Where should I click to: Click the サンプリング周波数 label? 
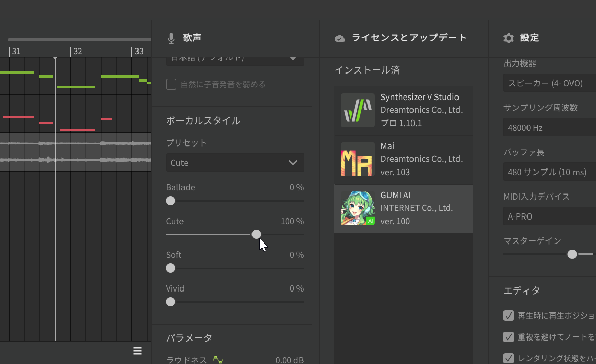(540, 108)
